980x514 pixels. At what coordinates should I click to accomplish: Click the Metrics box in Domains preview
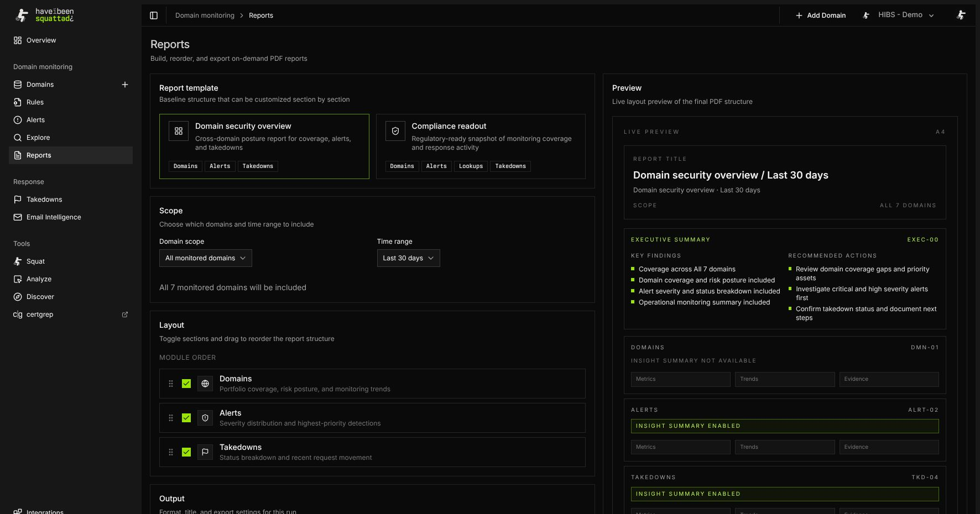pos(681,379)
